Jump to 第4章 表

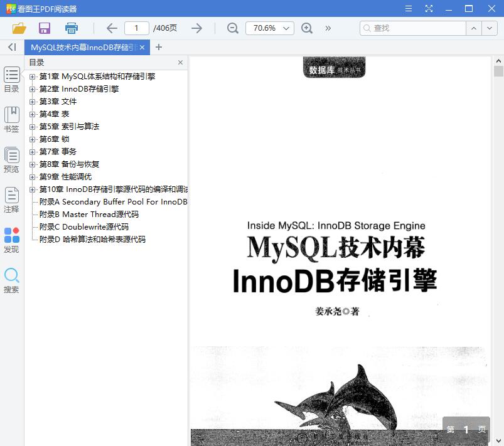54,114
